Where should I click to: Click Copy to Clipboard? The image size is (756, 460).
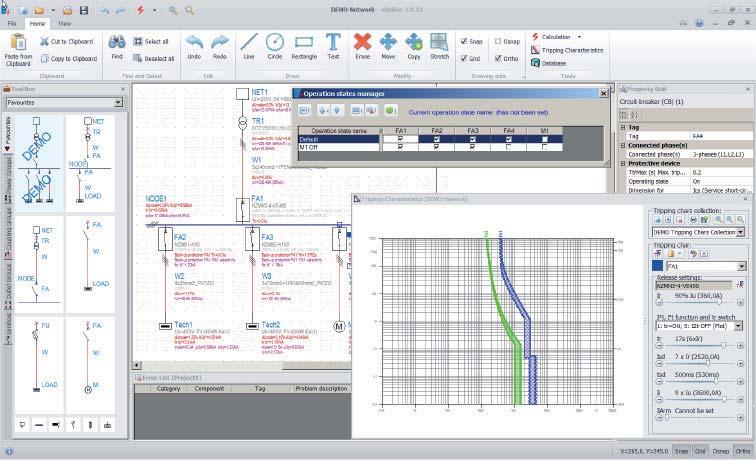(x=69, y=58)
